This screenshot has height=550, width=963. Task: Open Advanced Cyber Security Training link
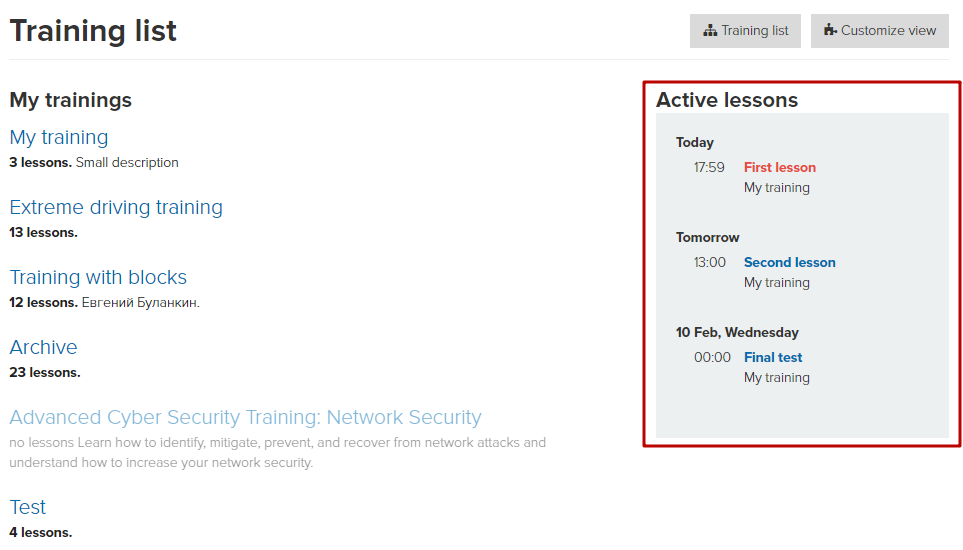pyautogui.click(x=245, y=417)
